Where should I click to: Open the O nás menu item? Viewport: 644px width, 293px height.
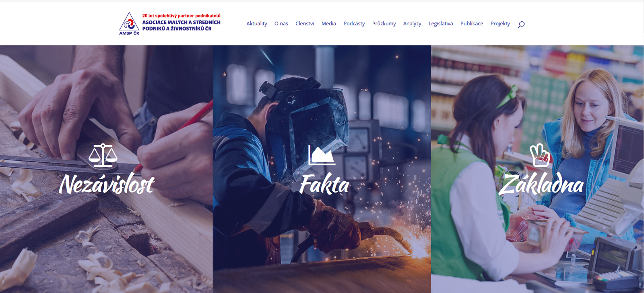pos(281,24)
